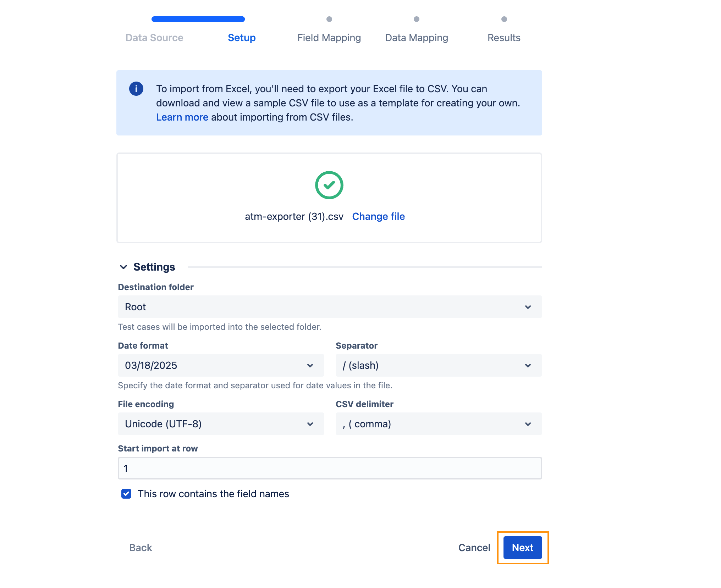Click the Start import at row field

coord(329,468)
